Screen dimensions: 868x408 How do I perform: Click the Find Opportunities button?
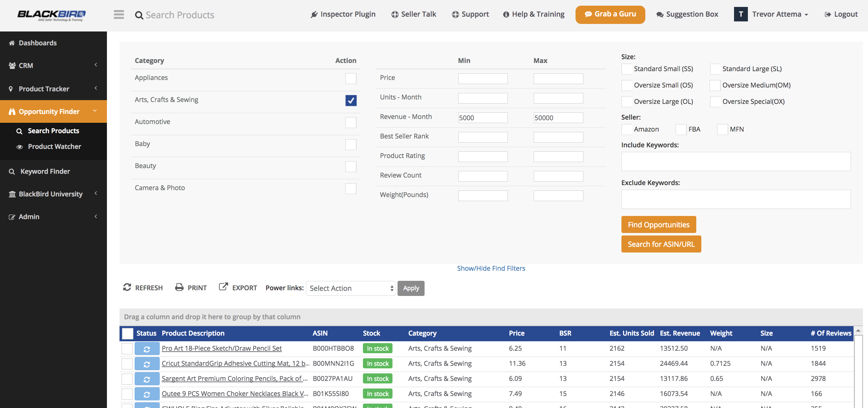point(659,224)
